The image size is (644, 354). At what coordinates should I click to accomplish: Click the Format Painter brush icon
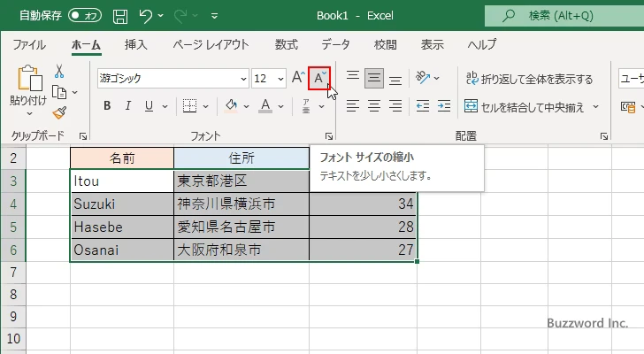[59, 112]
